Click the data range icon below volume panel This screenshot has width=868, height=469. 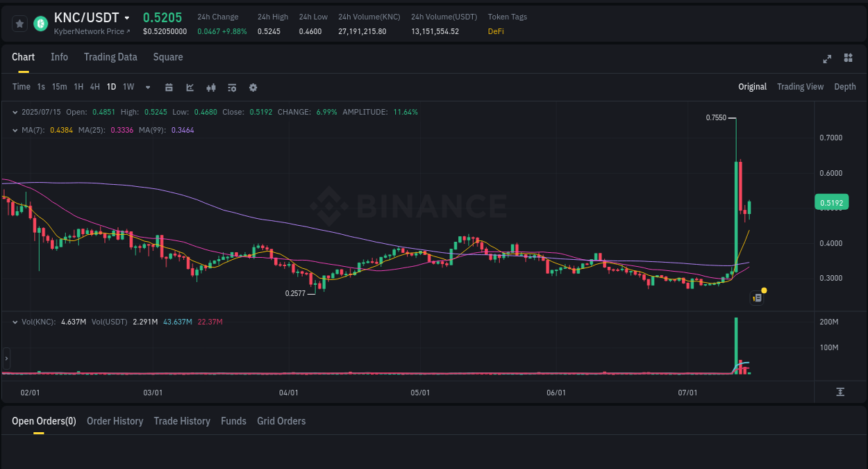tap(839, 392)
